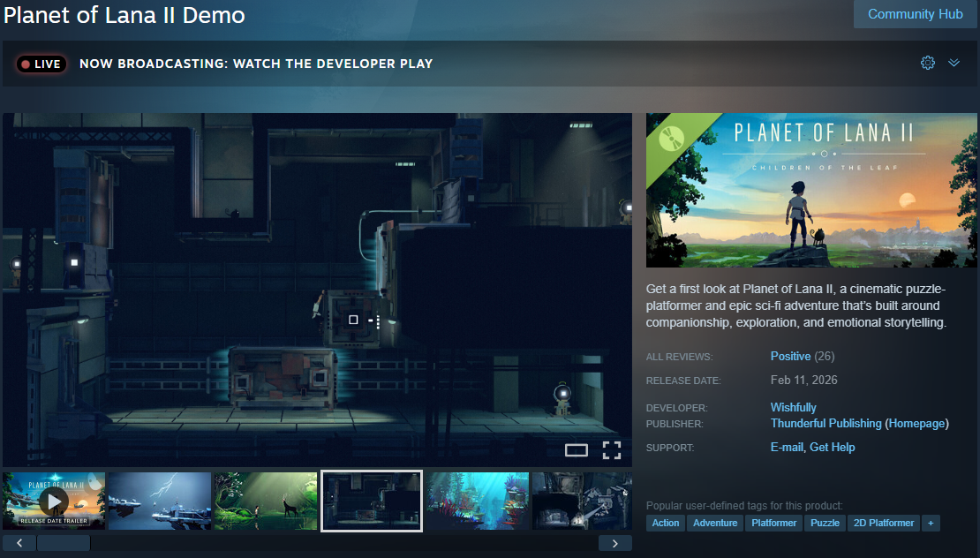980x558 pixels.
Task: Enter fullscreen on the screenshot viewer
Action: point(611,450)
